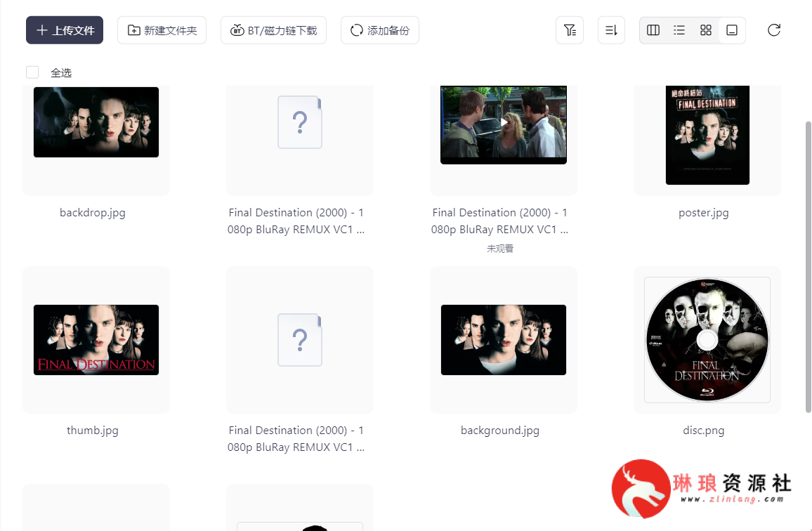
Task: Open BT/磁力链下载 download dialog
Action: tap(273, 30)
